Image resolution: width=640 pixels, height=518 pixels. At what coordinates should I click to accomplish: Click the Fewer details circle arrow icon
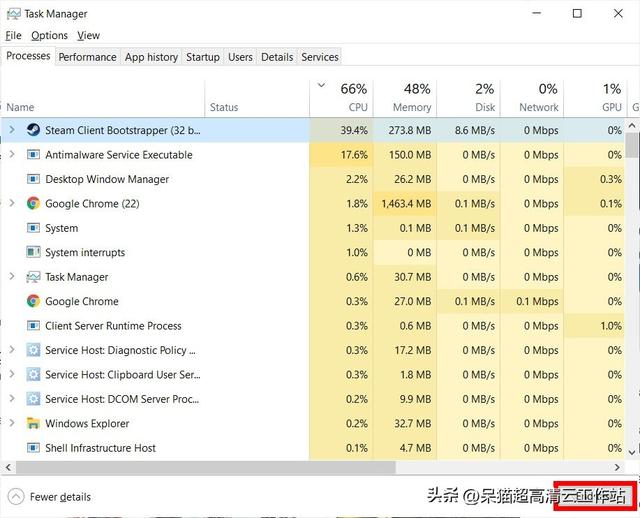point(16,497)
